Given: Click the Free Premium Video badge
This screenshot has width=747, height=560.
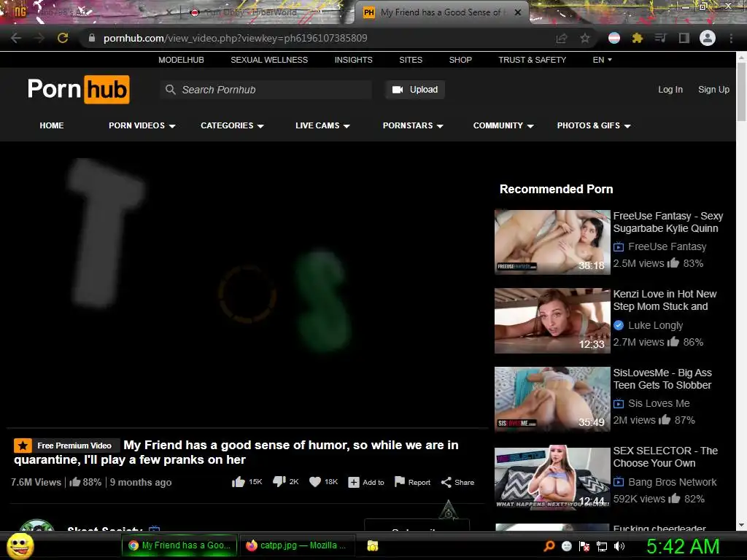Looking at the screenshot, I should pyautogui.click(x=66, y=446).
